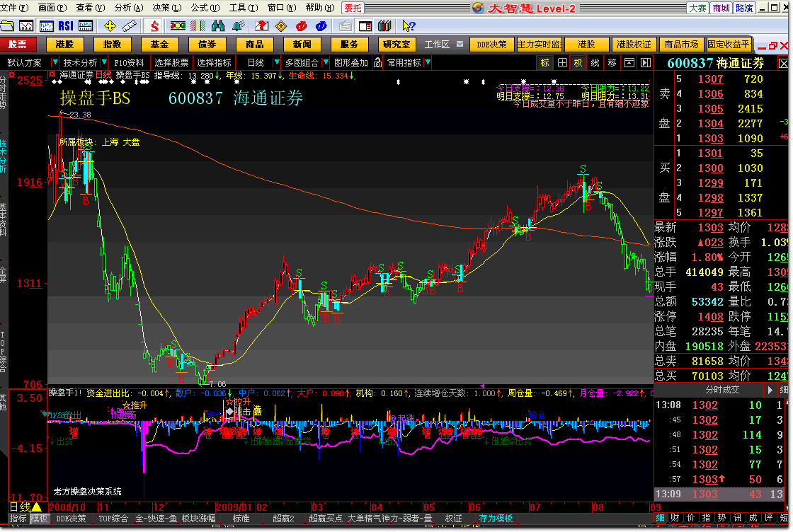Click the chart icon right of RSI
Viewport: 793px width, 532px height.
(86, 25)
